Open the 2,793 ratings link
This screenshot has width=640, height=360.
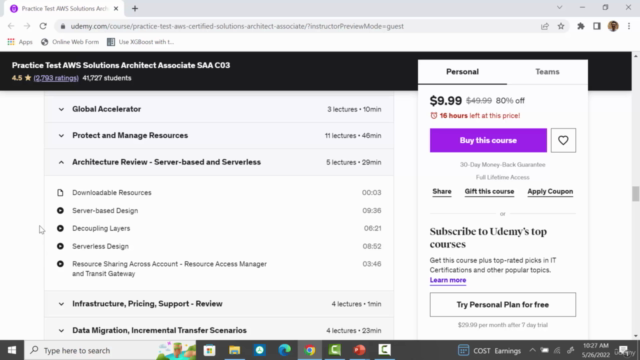pyautogui.click(x=56, y=78)
